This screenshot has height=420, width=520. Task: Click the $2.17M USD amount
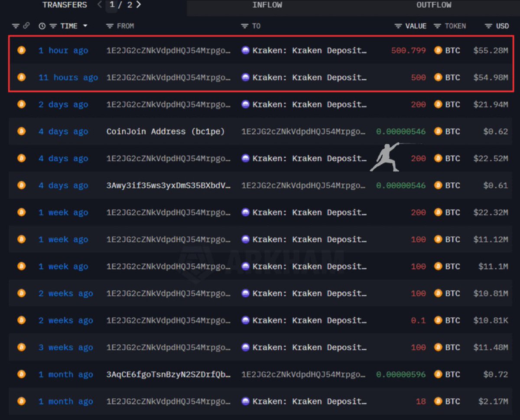pyautogui.click(x=493, y=401)
